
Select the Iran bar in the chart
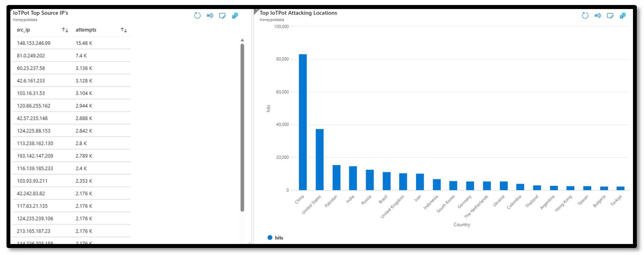click(420, 182)
